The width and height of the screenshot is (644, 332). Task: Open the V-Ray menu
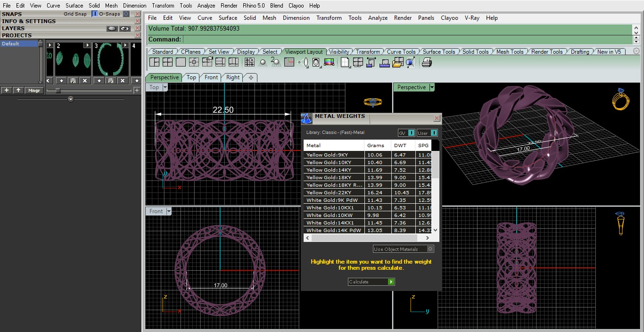point(472,18)
